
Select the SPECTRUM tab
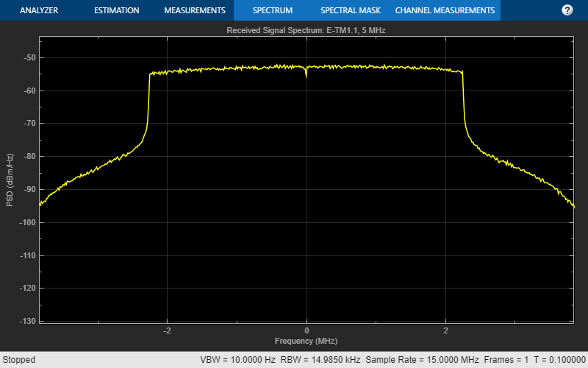pyautogui.click(x=273, y=10)
